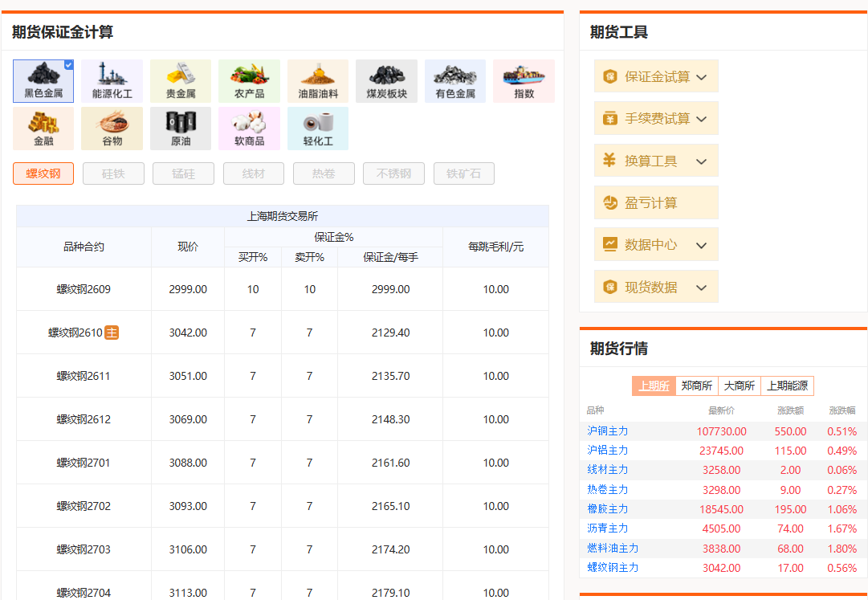Open the 热卷主力 quote link
The image size is (868, 600).
coord(607,490)
